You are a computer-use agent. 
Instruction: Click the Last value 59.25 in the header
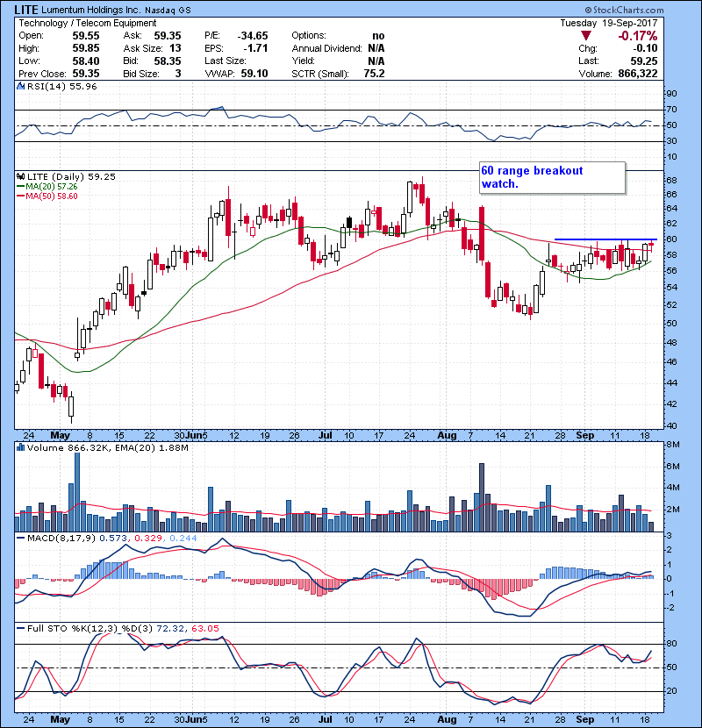644,61
